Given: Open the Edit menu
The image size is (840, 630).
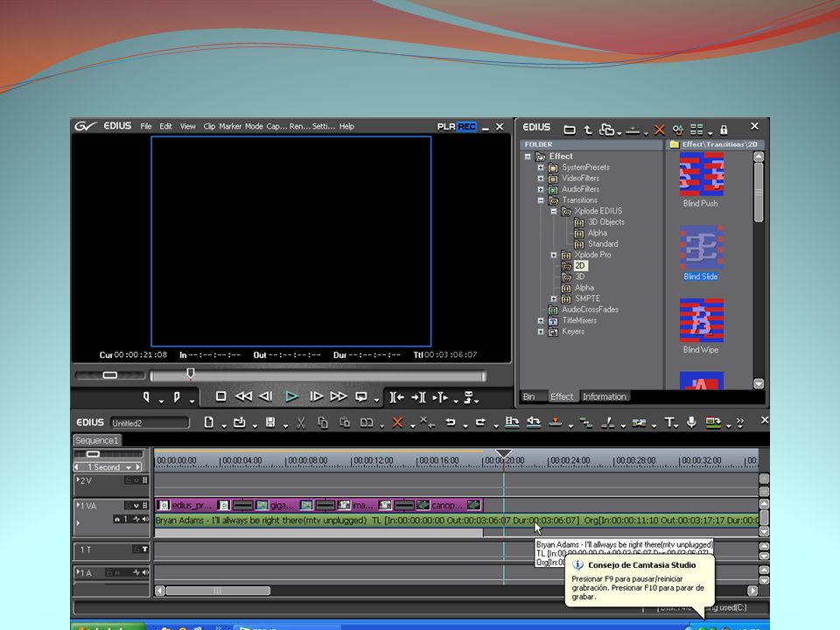Looking at the screenshot, I should pos(165,126).
